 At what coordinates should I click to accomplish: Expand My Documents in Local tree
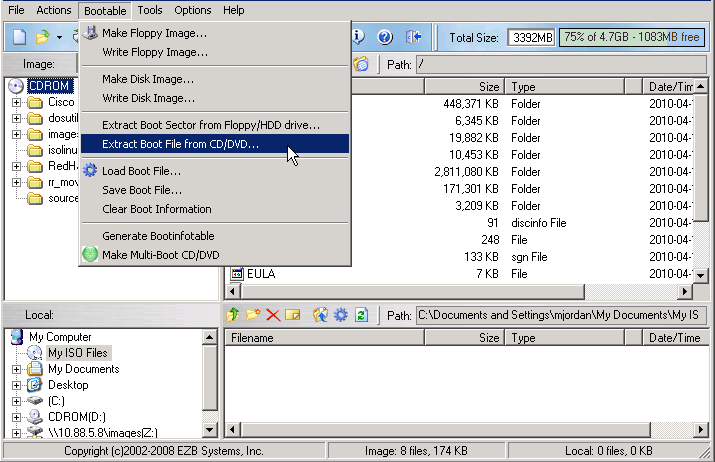coord(16,369)
